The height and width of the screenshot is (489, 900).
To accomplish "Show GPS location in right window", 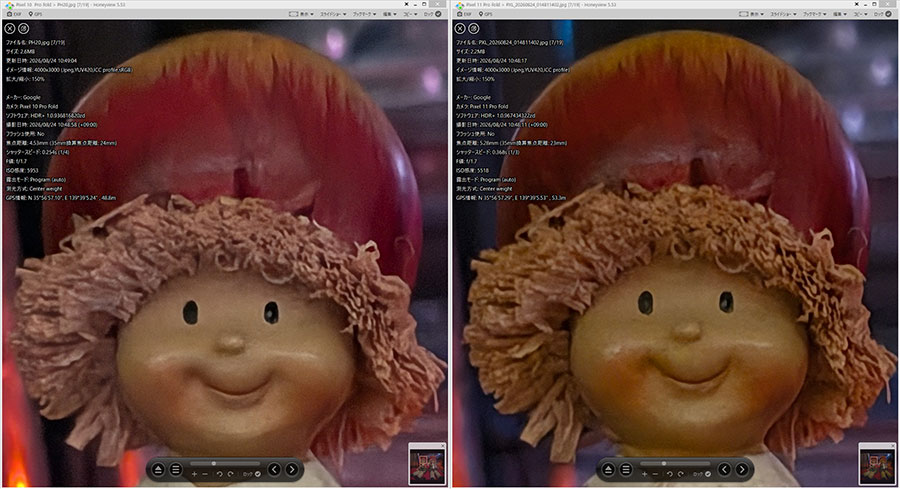I will (485, 14).
